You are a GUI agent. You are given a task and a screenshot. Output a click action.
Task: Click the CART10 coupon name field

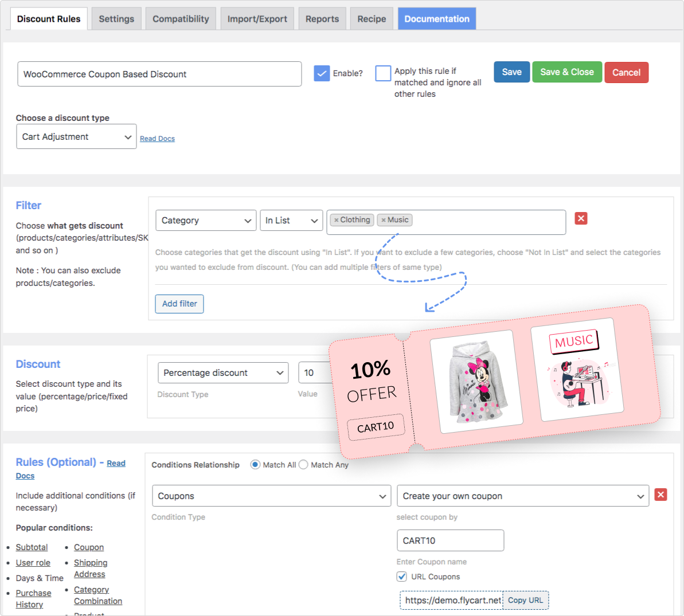tap(450, 540)
